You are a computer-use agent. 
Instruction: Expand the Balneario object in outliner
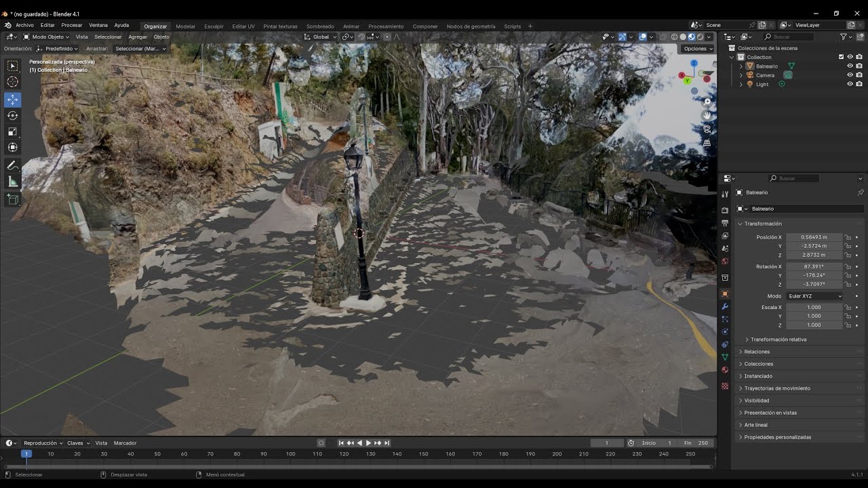[741, 66]
